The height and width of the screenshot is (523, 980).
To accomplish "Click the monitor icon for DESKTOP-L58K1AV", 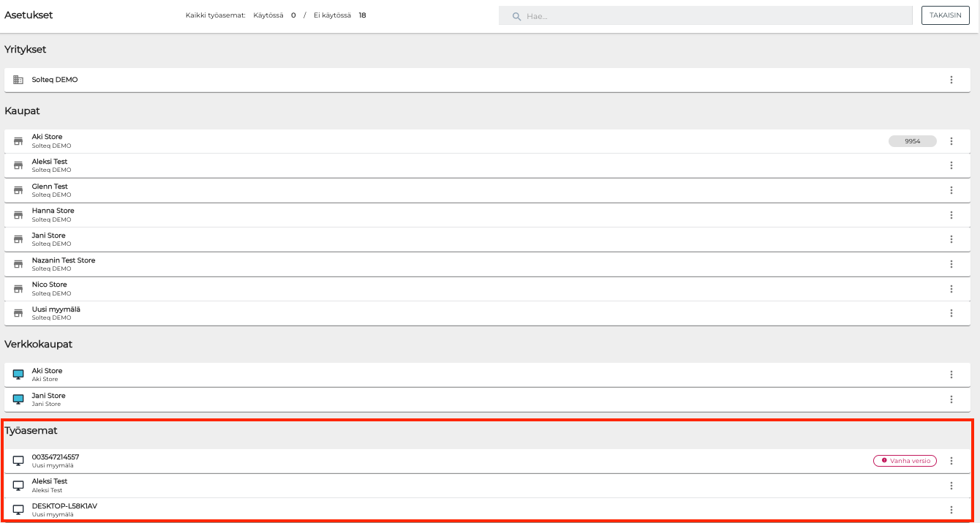I will [18, 510].
